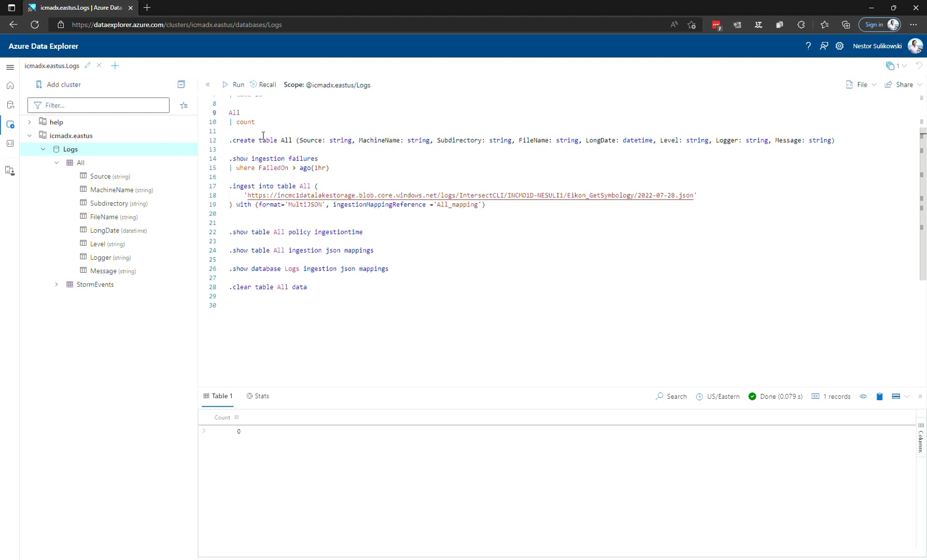The width and height of the screenshot is (927, 560).
Task: Add a new query tab
Action: pos(115,65)
